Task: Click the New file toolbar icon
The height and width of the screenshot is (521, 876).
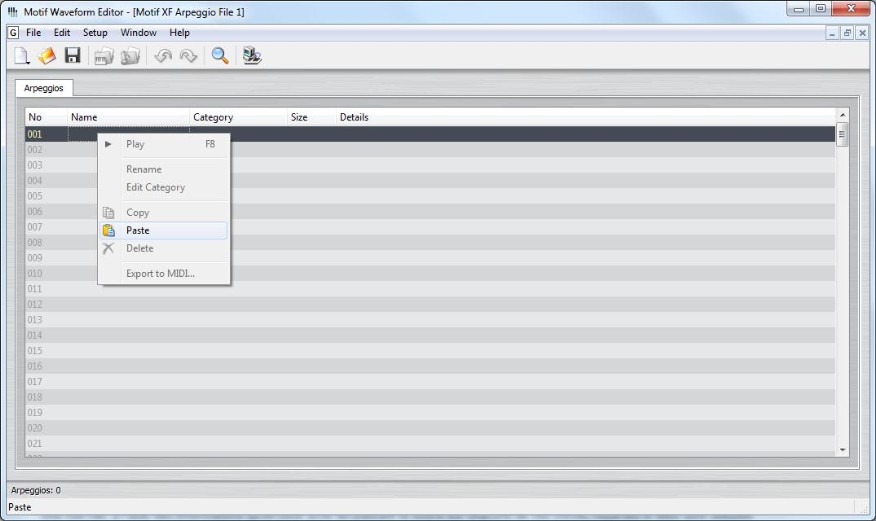Action: pyautogui.click(x=22, y=56)
